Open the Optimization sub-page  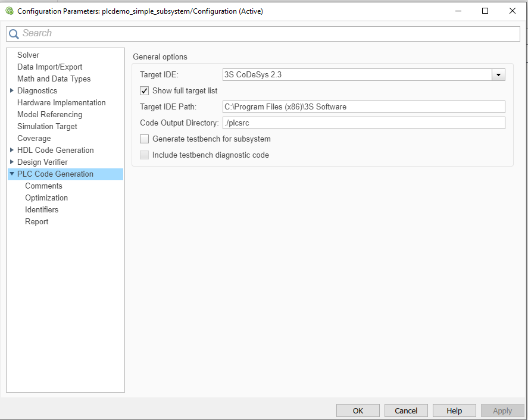pos(46,198)
